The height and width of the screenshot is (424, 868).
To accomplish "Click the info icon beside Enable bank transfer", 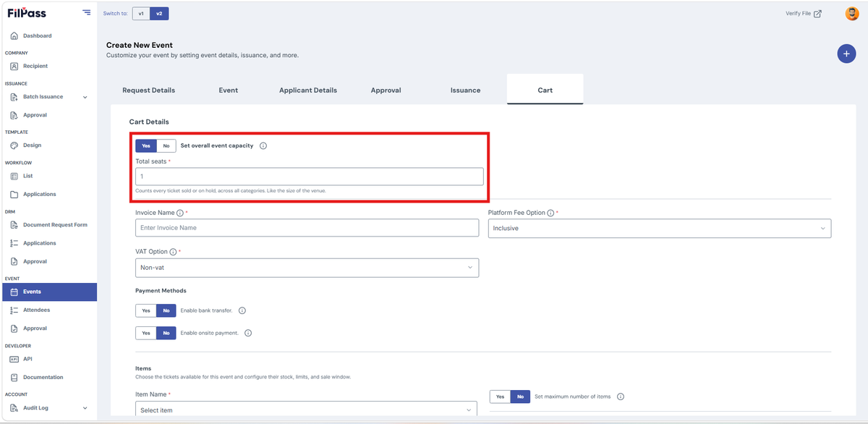I will click(242, 310).
